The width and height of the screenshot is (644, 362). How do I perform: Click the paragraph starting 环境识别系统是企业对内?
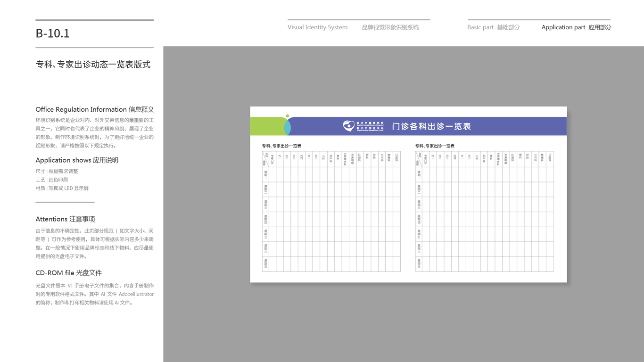pyautogui.click(x=95, y=133)
